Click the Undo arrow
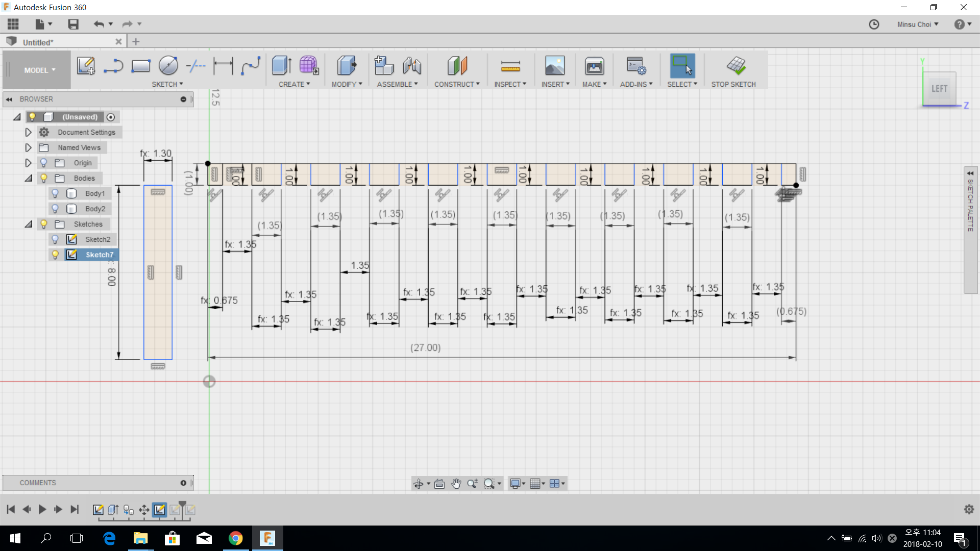Screen dimensions: 980x551 point(99,24)
